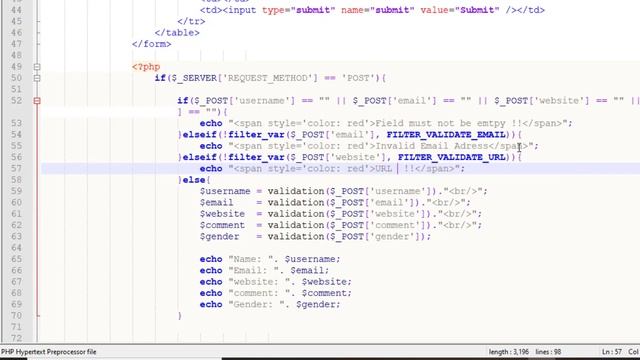Click the FILTER_VALIDATE_EMAIL constant

coord(446,134)
